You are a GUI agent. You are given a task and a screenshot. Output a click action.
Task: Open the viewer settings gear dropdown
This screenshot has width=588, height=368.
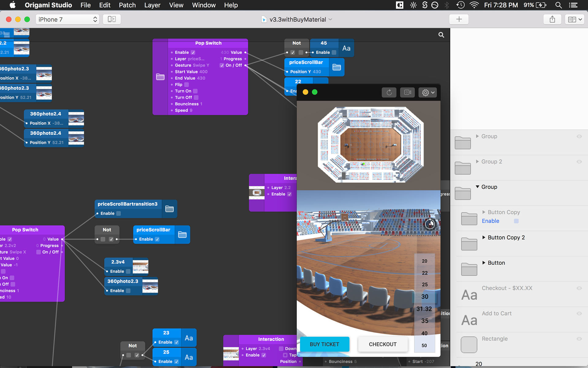coord(428,92)
